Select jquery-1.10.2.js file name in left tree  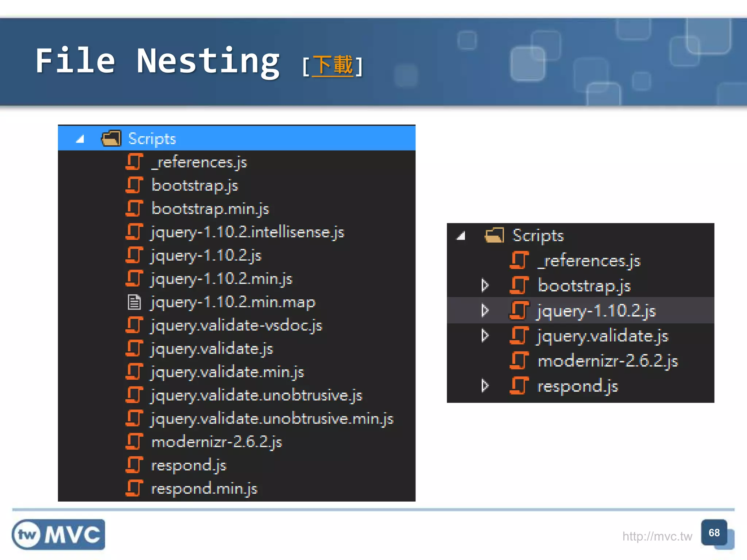[206, 256]
